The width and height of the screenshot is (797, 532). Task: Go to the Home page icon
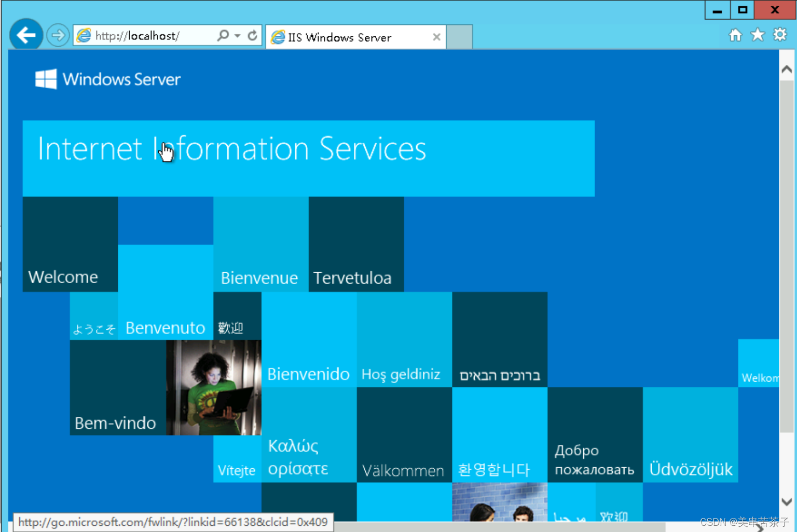735,35
